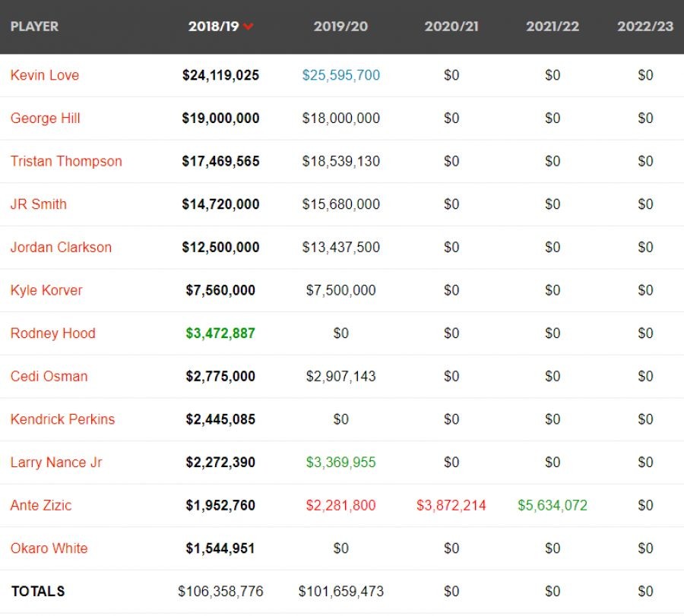The width and height of the screenshot is (684, 616).
Task: Click the Tristan Thompson link
Action: tap(66, 161)
